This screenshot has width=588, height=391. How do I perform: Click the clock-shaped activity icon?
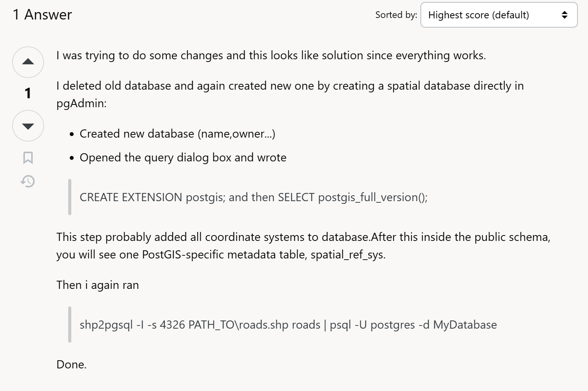28,181
